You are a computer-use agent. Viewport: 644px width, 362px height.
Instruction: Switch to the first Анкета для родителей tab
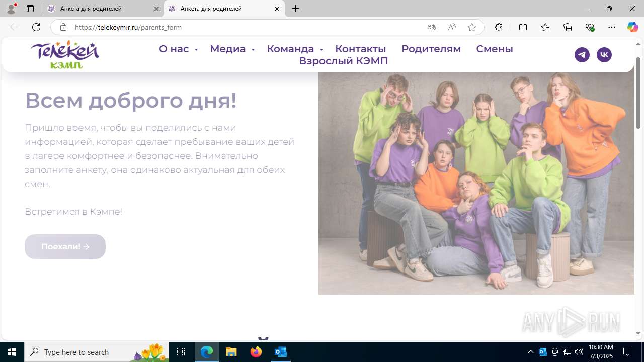103,9
